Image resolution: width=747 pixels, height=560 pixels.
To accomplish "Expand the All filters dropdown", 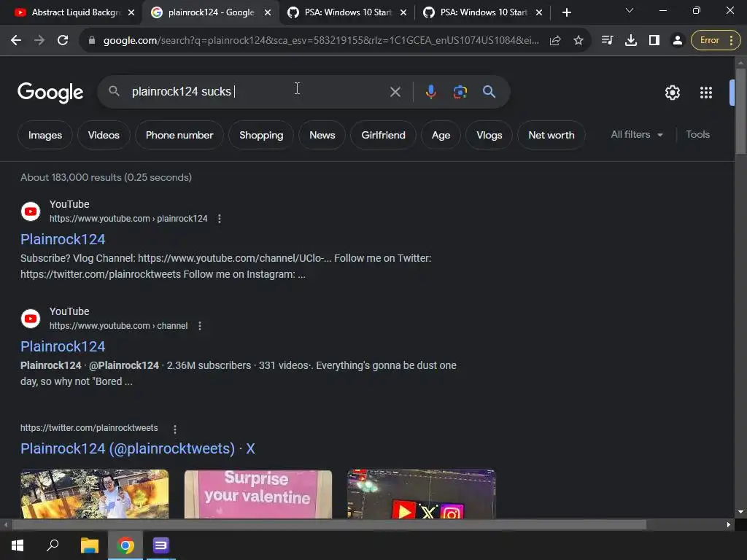I will point(636,135).
